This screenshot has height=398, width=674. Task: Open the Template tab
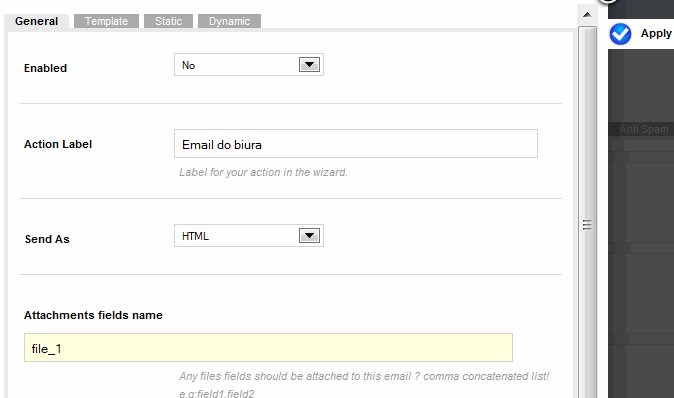point(106,21)
